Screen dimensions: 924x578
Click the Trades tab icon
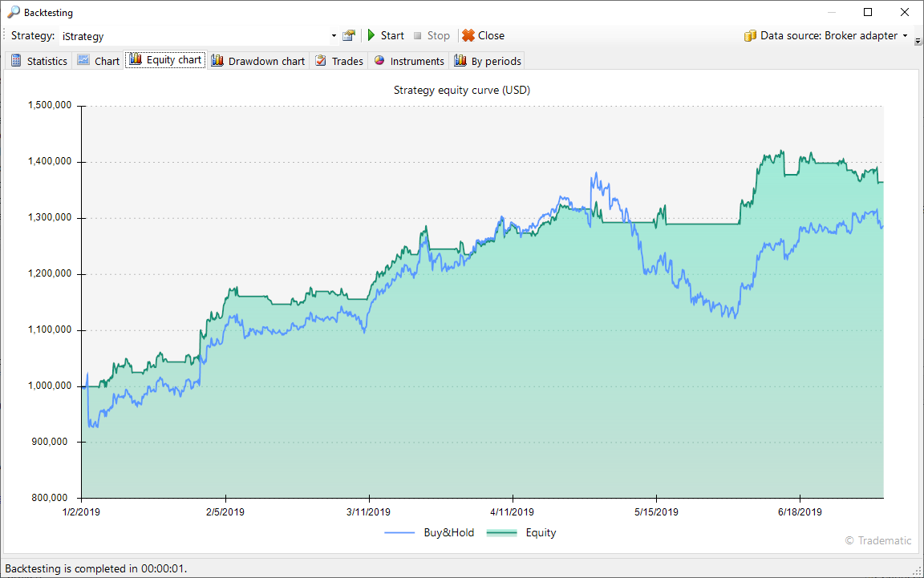321,61
